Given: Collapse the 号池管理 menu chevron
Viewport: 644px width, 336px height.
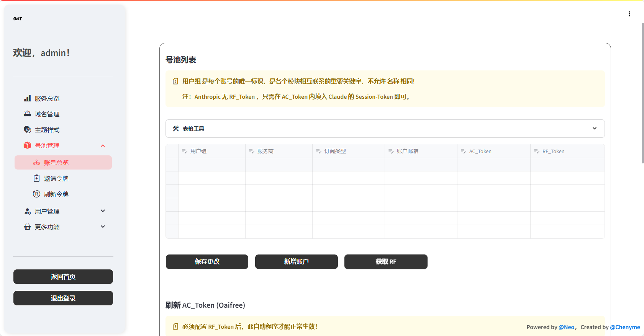Looking at the screenshot, I should click(x=103, y=145).
